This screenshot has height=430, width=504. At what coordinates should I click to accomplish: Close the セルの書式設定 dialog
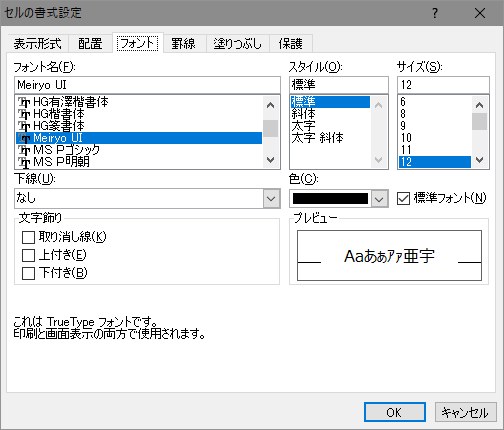(480, 13)
